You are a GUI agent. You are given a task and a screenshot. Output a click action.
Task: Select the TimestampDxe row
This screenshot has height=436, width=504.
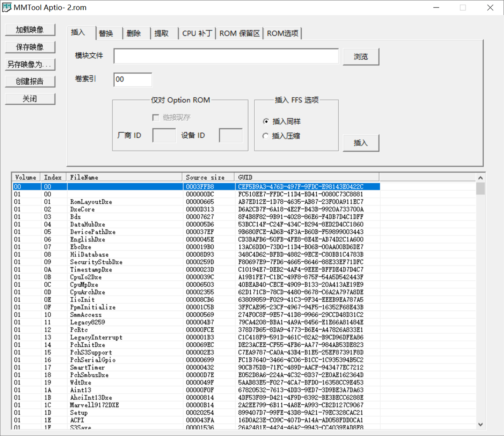tap(196, 269)
